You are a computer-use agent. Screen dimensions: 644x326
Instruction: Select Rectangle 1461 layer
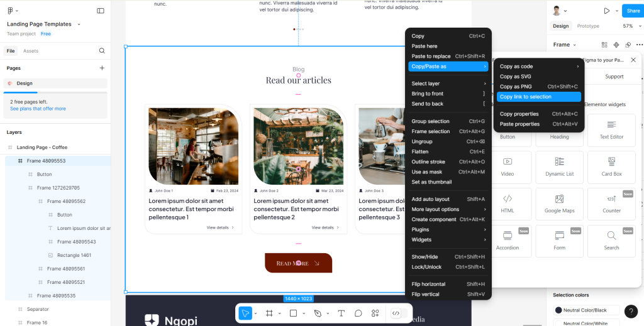pos(58,255)
